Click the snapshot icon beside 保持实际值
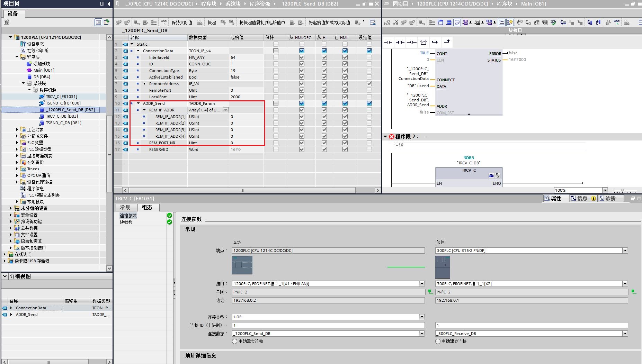 200,22
